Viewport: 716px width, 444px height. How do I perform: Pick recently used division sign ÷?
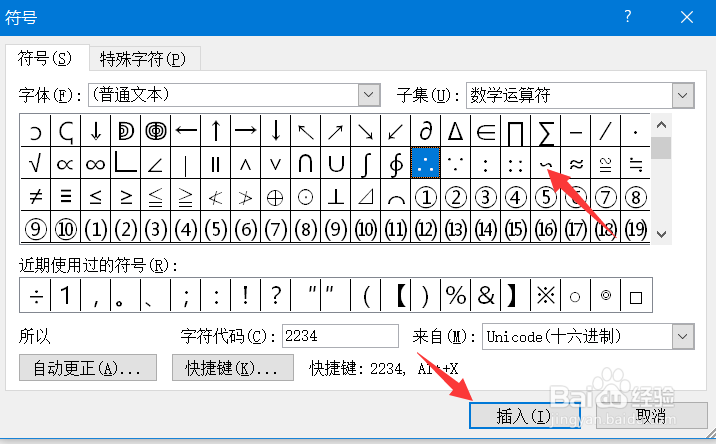35,295
